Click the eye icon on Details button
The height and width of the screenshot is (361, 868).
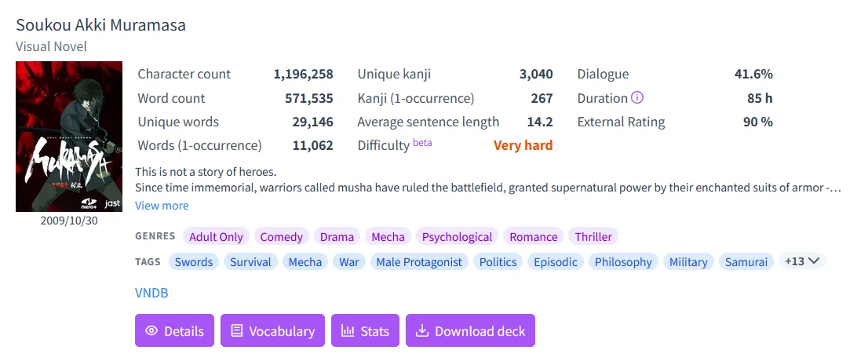pos(152,331)
